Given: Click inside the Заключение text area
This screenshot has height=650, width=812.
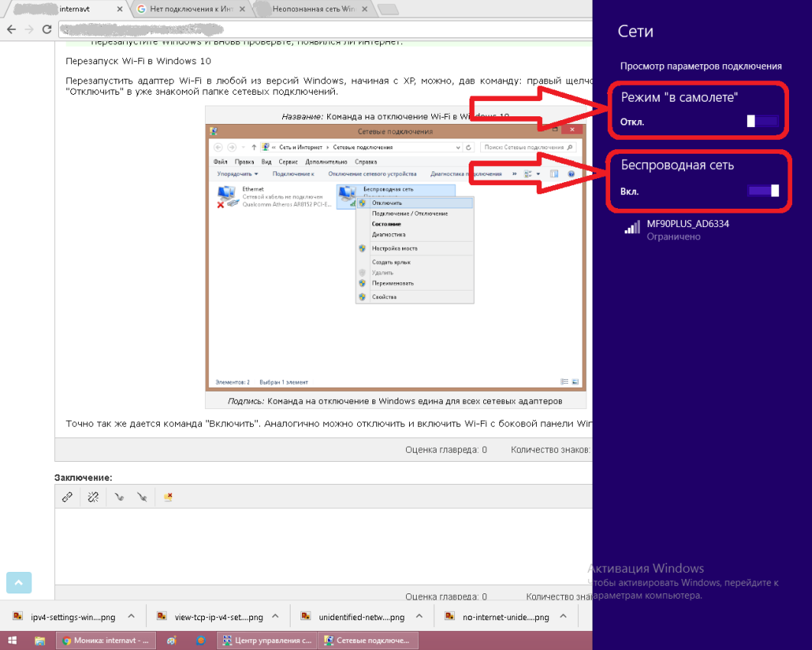Looking at the screenshot, I should tap(323, 547).
